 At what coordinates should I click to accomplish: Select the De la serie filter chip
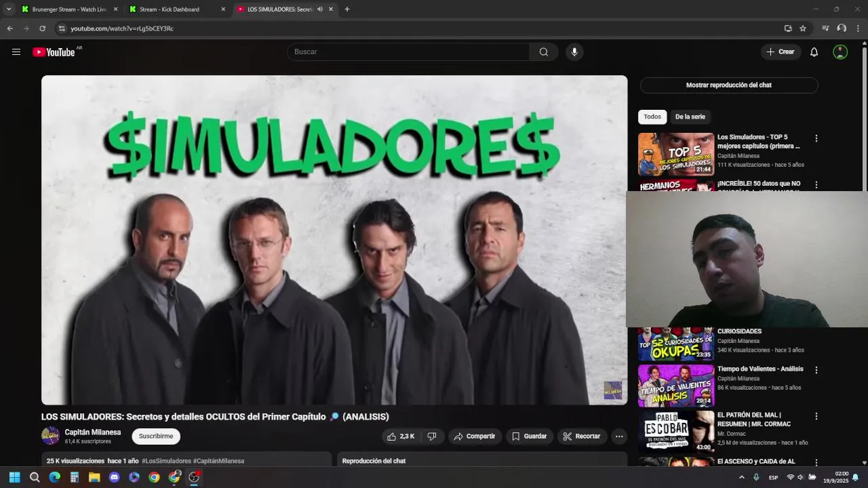click(x=690, y=117)
